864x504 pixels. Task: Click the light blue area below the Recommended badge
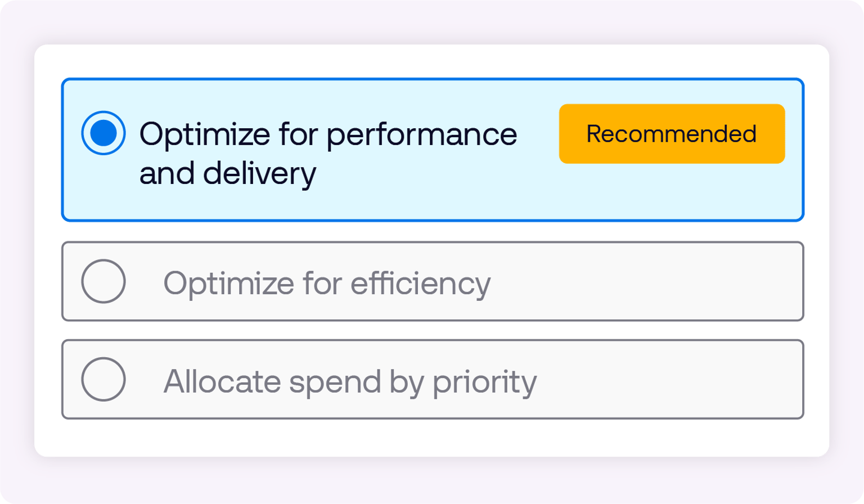click(671, 191)
